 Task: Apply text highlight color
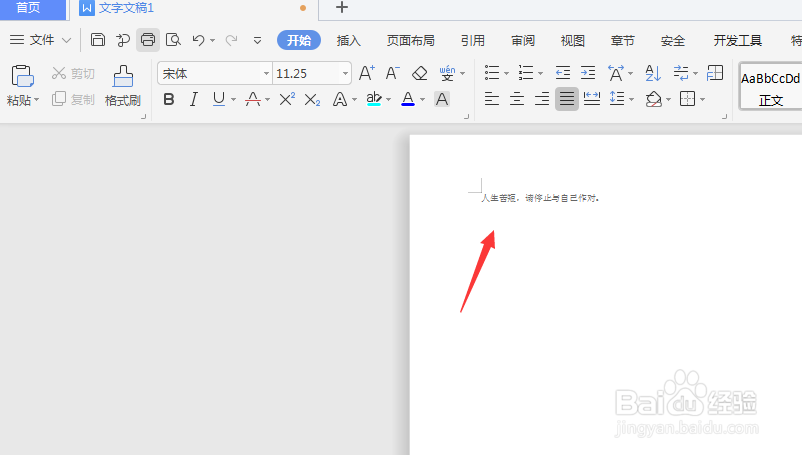pos(374,99)
